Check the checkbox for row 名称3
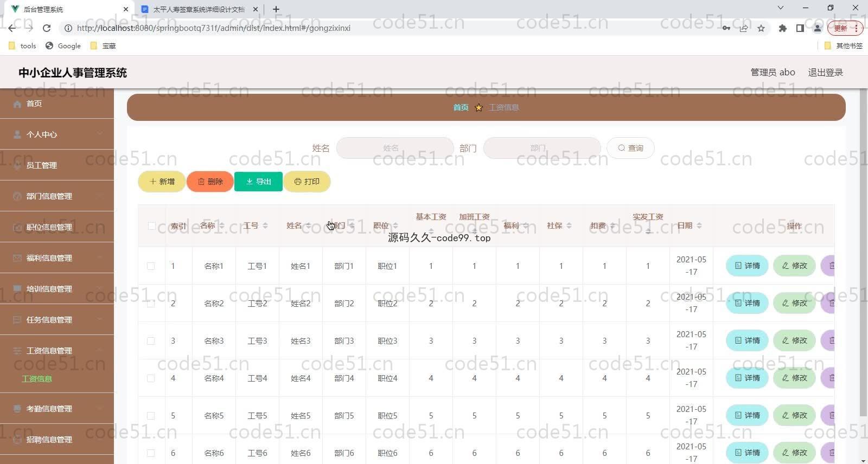 click(x=151, y=341)
